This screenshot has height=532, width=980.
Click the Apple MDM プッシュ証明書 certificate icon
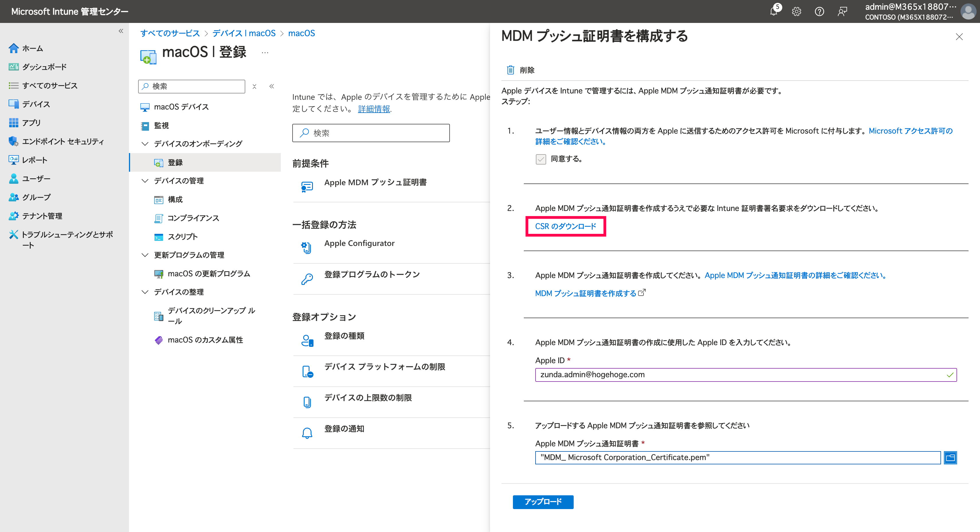tap(307, 187)
